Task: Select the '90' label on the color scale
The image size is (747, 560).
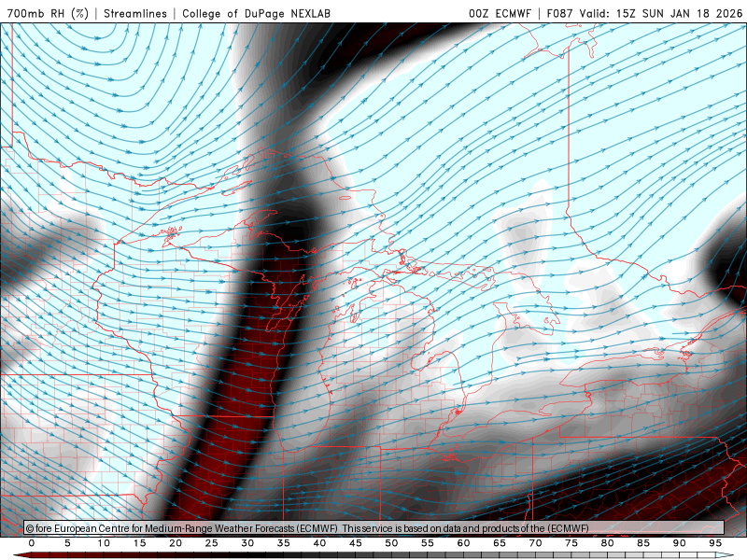Action: [679, 543]
